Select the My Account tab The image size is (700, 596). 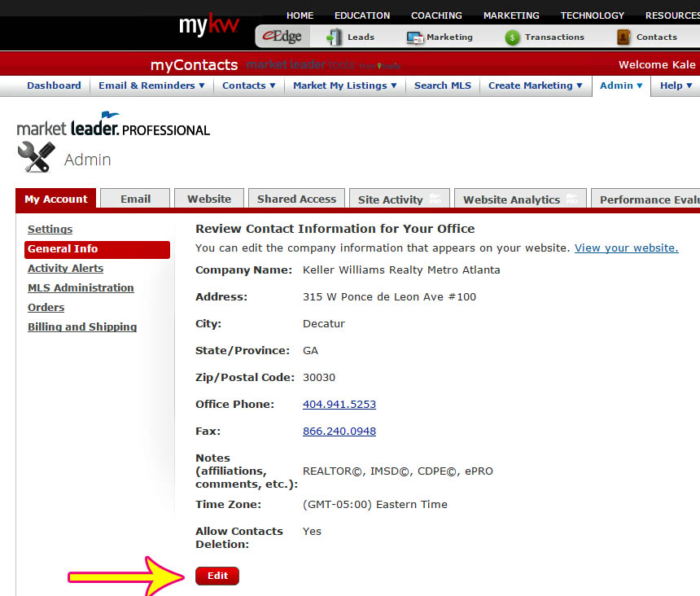coord(56,199)
